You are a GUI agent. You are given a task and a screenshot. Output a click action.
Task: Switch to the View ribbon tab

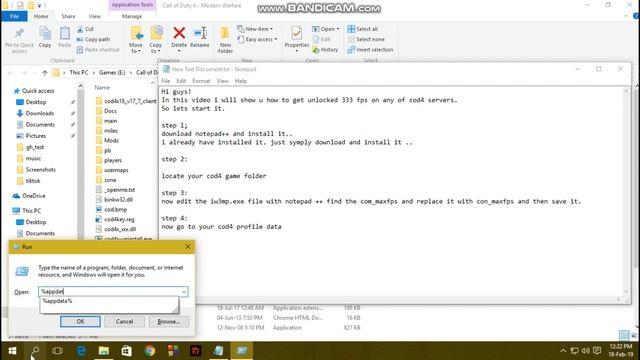point(94,16)
